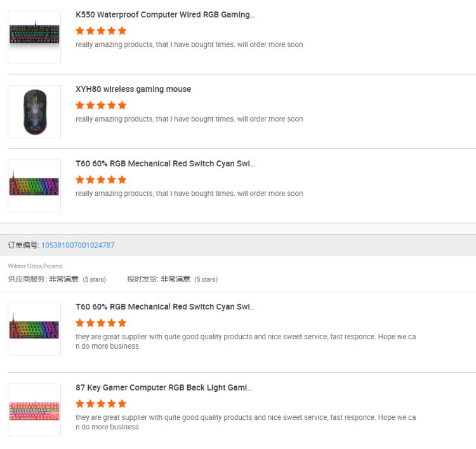Click the stars of the T60 review in Wiktor Orlos's order

pyautogui.click(x=101, y=323)
